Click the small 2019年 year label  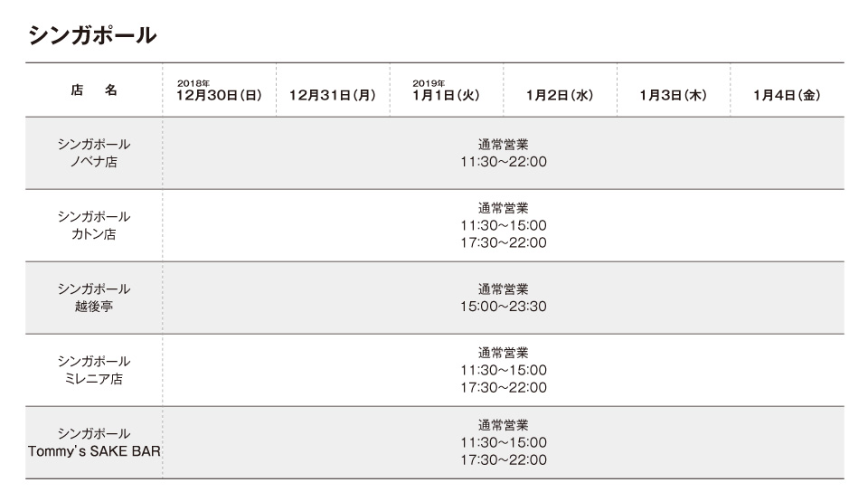point(429,82)
